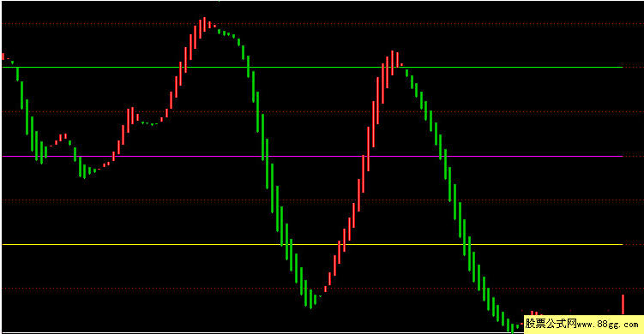Image resolution: width=644 pixels, height=334 pixels.
Task: Click the www.88gg.com watermark link
Action: (x=608, y=325)
